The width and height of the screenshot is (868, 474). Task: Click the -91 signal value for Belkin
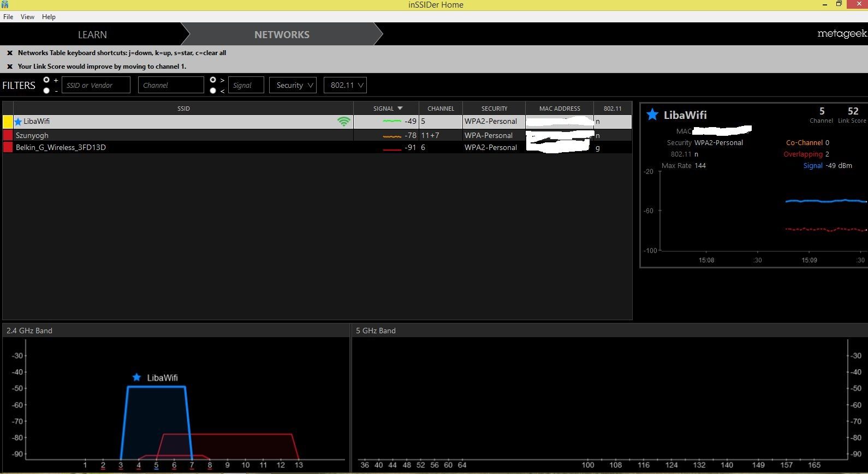411,147
